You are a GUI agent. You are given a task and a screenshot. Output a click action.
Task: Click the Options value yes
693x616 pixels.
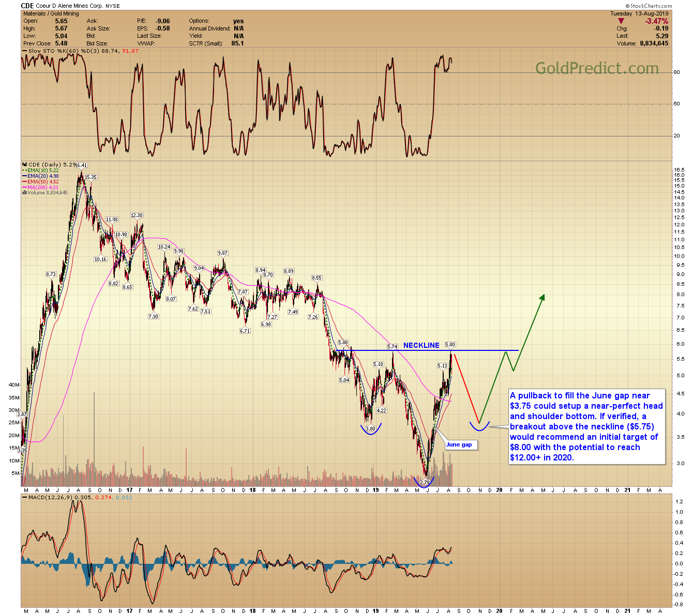point(238,21)
